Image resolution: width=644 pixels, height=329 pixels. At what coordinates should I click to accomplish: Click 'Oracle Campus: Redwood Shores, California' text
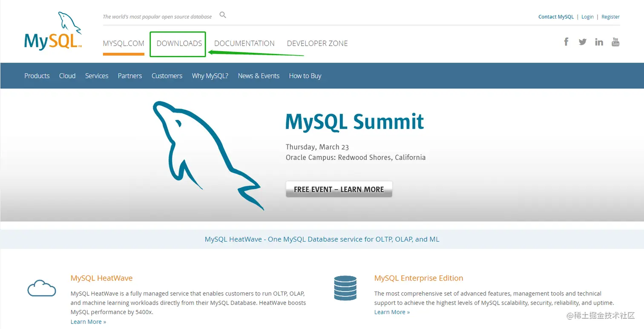pos(356,157)
